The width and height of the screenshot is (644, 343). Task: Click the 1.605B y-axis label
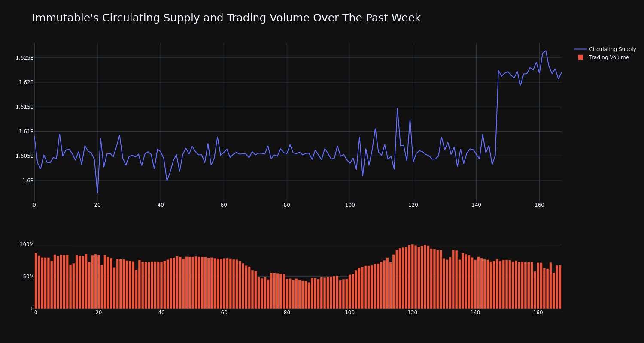[x=24, y=156]
